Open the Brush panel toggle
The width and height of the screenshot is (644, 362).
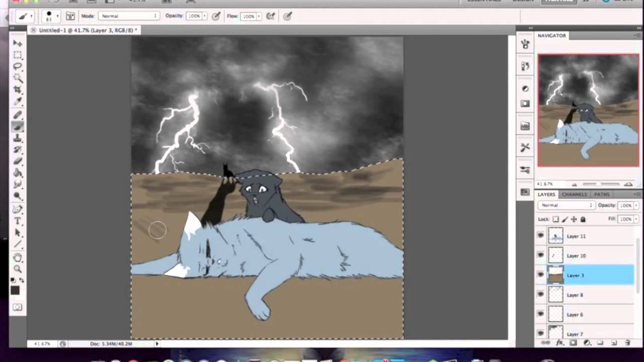70,16
